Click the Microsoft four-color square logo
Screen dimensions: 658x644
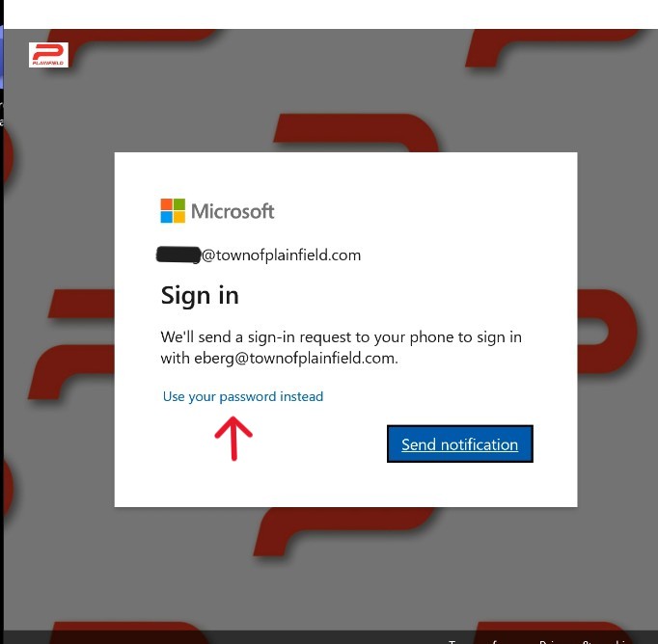click(173, 211)
